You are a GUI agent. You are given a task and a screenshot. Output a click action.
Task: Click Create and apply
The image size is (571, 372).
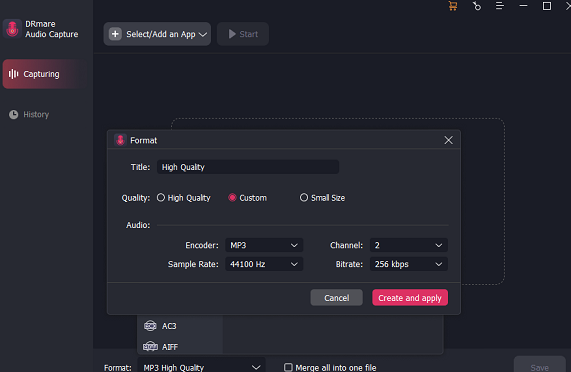point(410,298)
